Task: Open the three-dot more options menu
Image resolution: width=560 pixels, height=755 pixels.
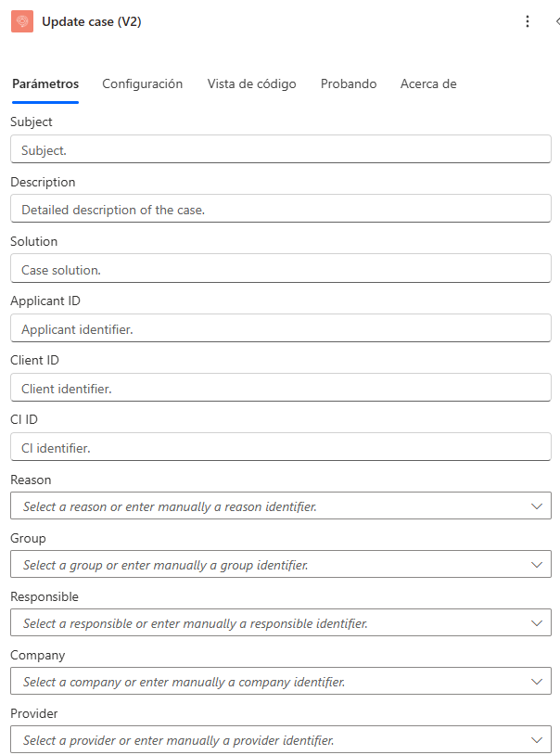Action: pyautogui.click(x=528, y=21)
